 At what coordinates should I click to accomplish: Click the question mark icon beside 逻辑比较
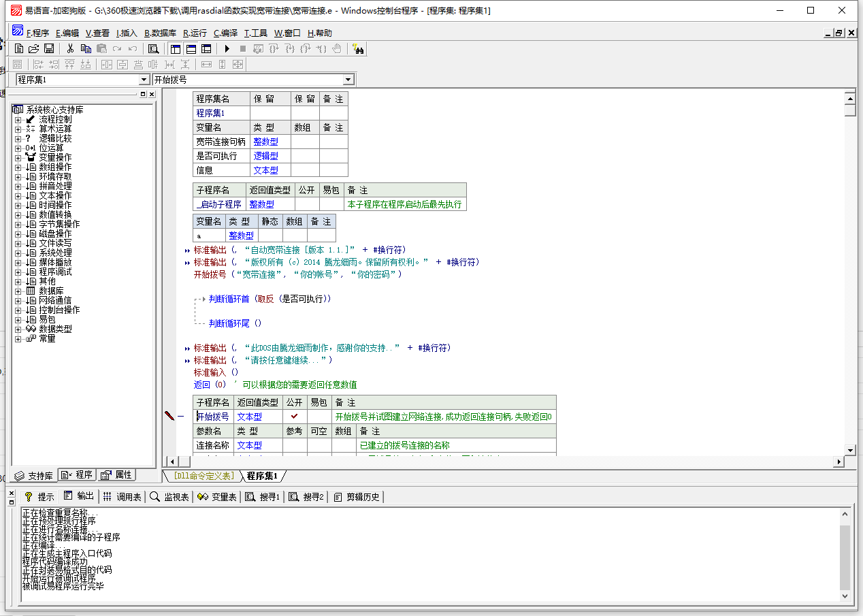[x=29, y=138]
